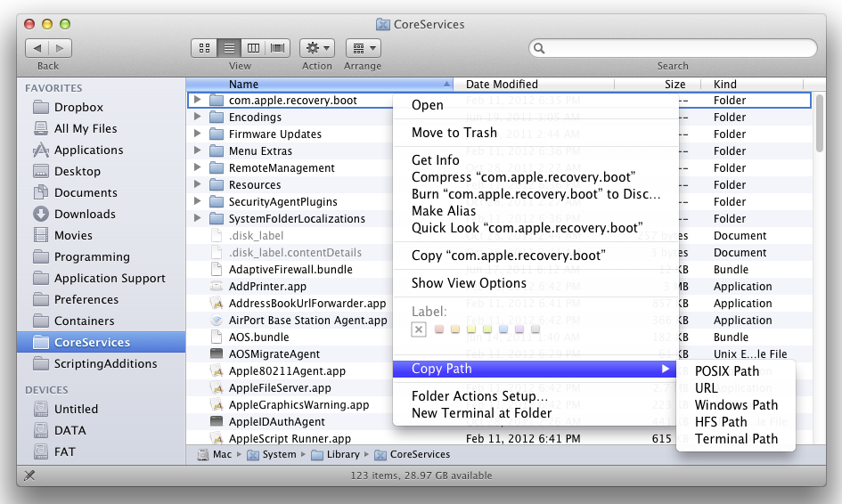Switch to Cover Flow view
Screen dimensions: 842x504
point(278,48)
